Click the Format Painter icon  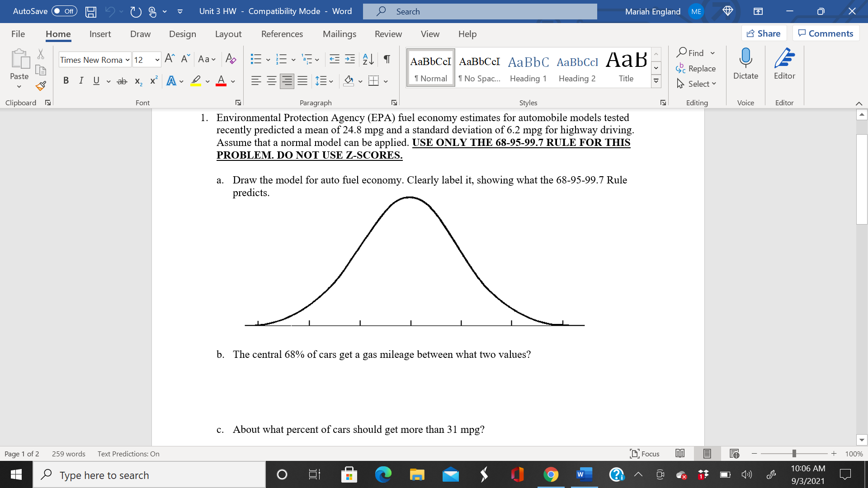pos(41,85)
